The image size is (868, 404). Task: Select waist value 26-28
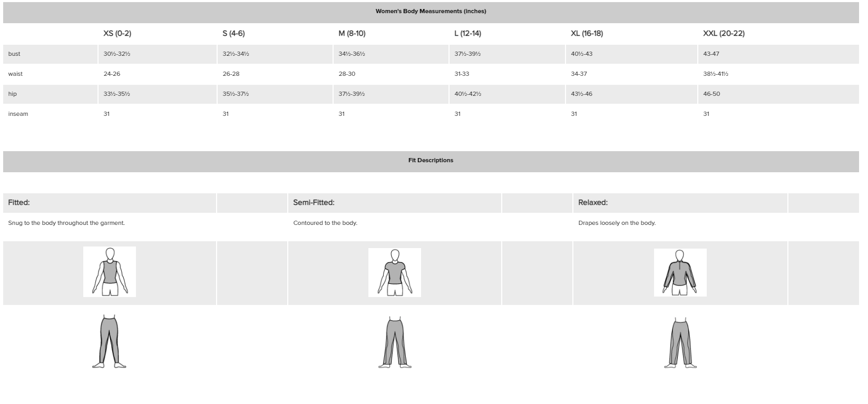(231, 74)
